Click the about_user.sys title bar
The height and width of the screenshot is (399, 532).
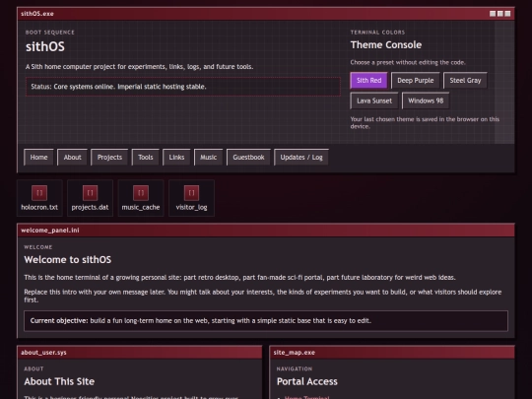140,353
